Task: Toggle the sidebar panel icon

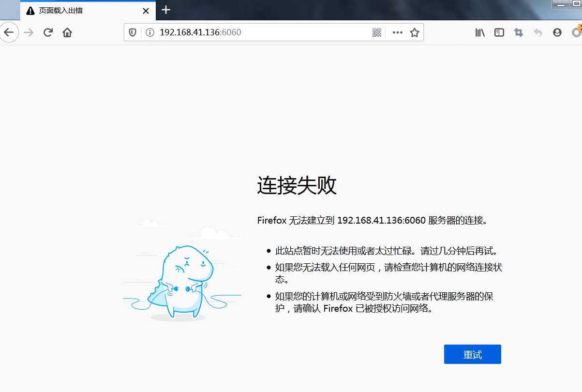Action: coord(499,32)
